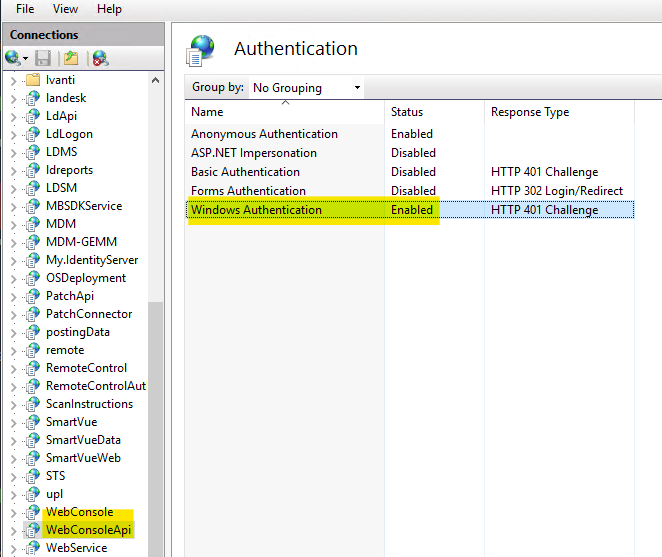Expand the WebService tree node
This screenshot has height=557, width=662.
pos(14,549)
